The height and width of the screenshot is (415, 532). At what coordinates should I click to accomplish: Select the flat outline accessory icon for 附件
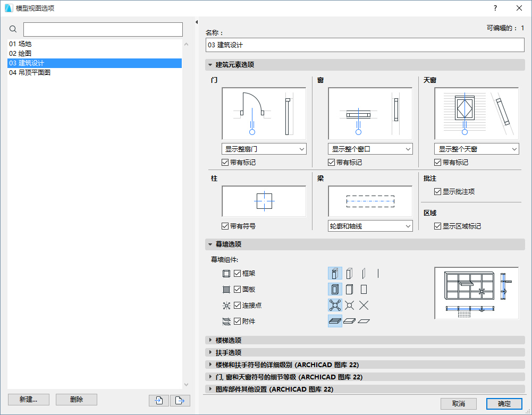pyautogui.click(x=365, y=320)
